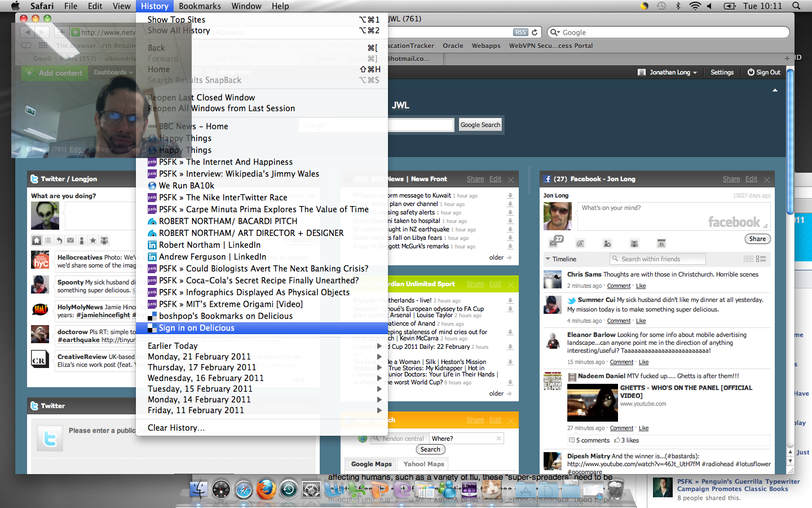Select Sign in on Delicious history entry
This screenshot has height=508, width=812.
[196, 328]
